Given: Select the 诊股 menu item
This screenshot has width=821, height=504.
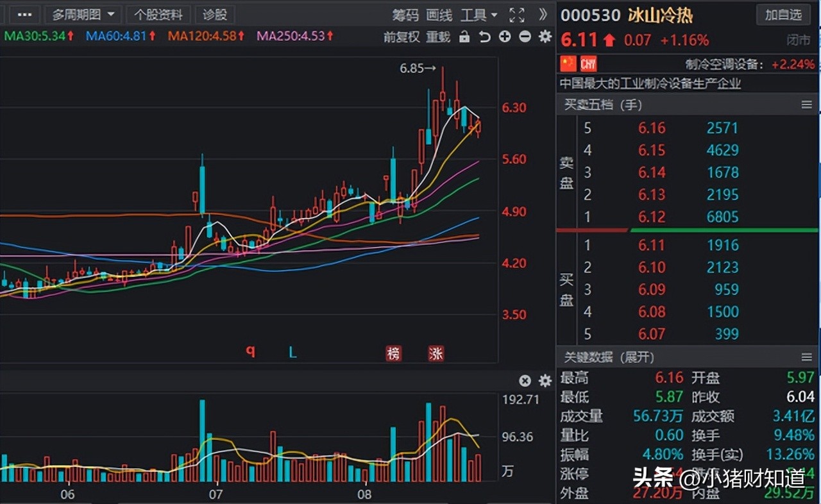Looking at the screenshot, I should pyautogui.click(x=214, y=15).
